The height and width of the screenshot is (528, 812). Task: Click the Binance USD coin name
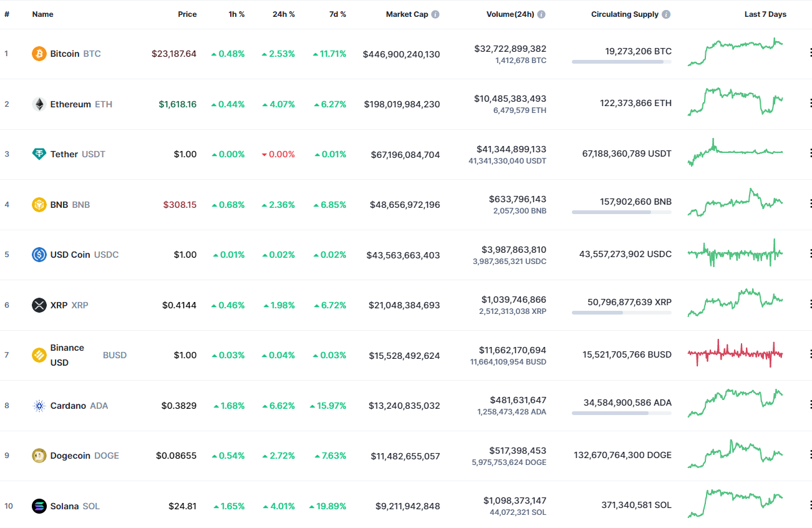point(67,354)
